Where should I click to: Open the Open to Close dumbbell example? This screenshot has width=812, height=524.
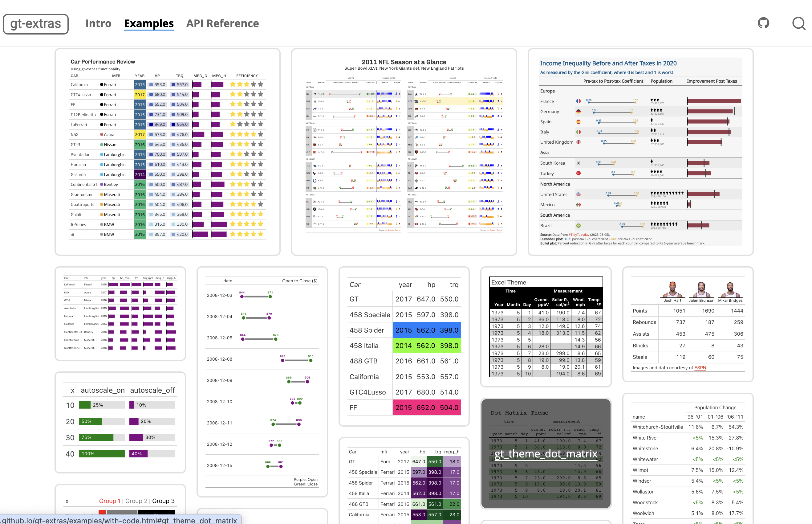[x=262, y=381]
